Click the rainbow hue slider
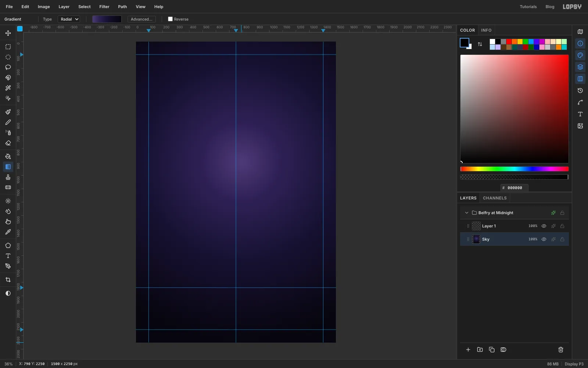Image resolution: width=588 pixels, height=368 pixels. coord(514,169)
